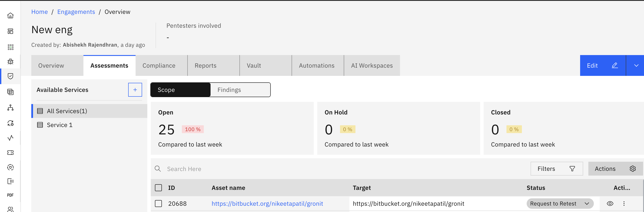This screenshot has height=212, width=644.
Task: Open the PDF icon in sidebar
Action: click(10, 195)
